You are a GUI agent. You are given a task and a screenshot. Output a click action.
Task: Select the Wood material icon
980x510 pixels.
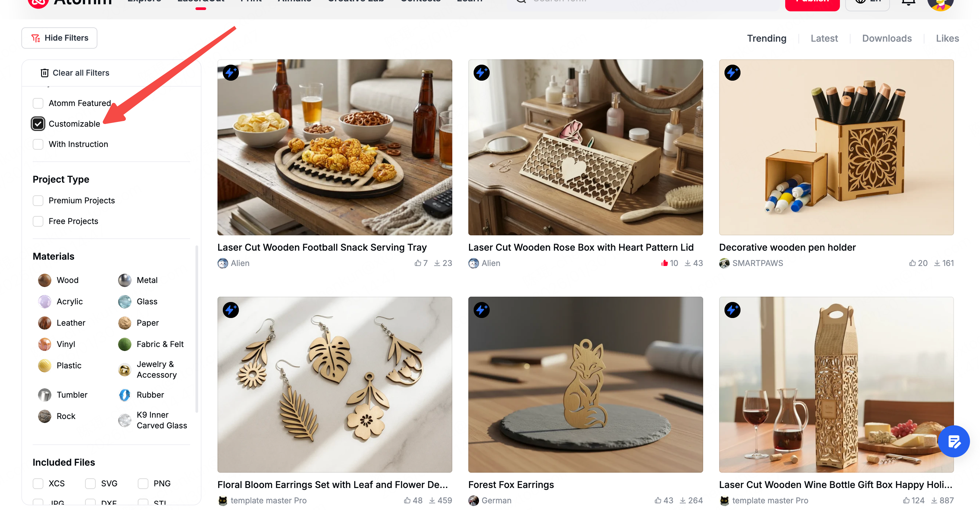pyautogui.click(x=44, y=280)
